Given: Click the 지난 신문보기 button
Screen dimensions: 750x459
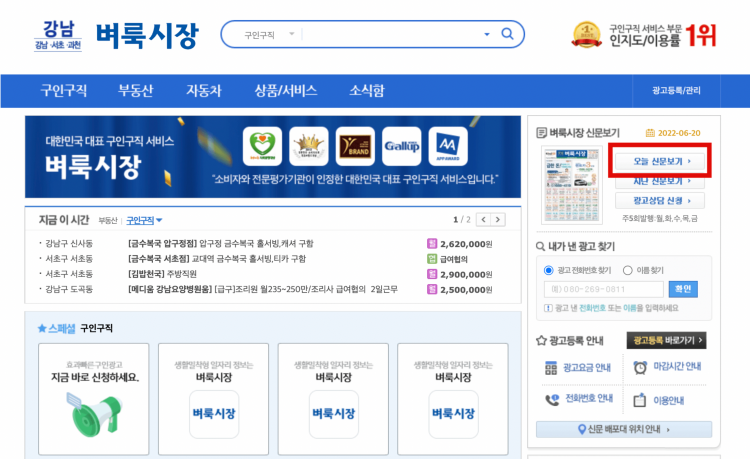Looking at the screenshot, I should (x=660, y=181).
